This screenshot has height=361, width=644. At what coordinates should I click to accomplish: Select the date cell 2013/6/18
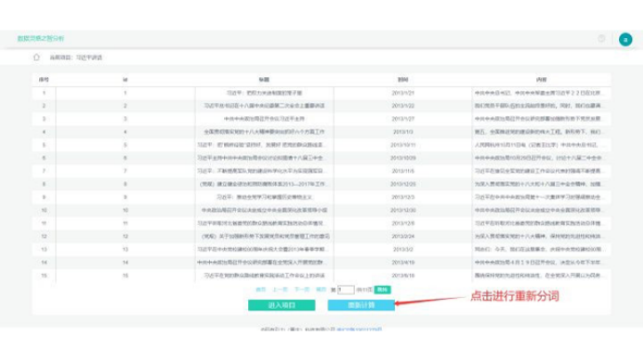[x=403, y=276]
